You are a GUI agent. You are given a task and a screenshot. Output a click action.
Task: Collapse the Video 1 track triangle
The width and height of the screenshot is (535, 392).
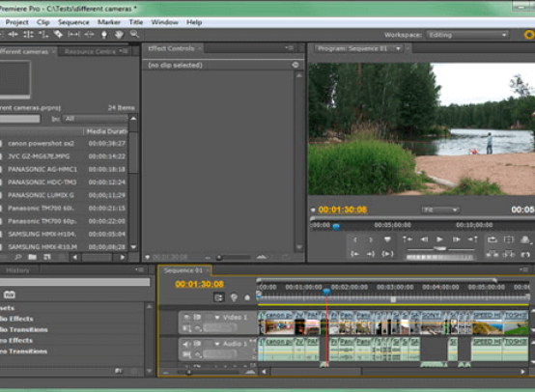tap(217, 318)
